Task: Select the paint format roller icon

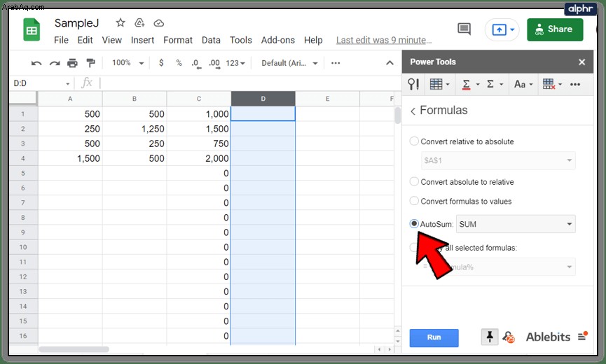Action: click(x=90, y=63)
